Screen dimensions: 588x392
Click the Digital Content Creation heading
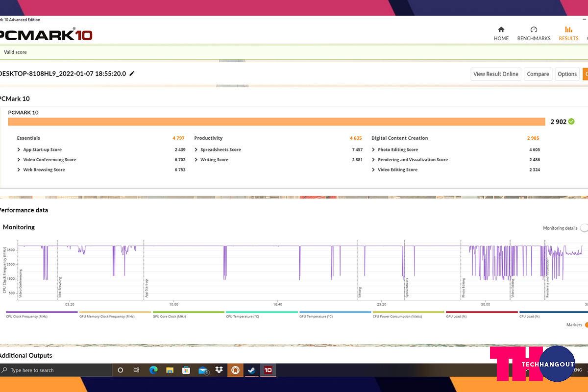coord(399,138)
